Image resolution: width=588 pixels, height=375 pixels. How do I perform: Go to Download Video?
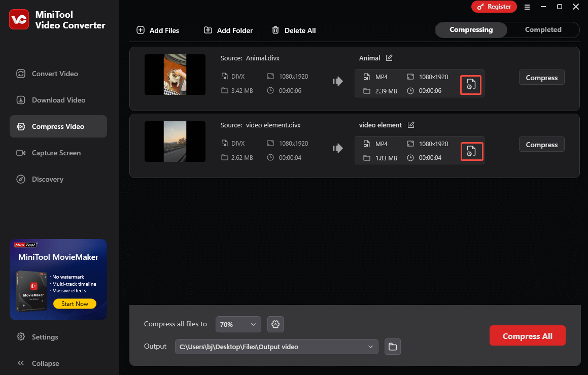58,100
